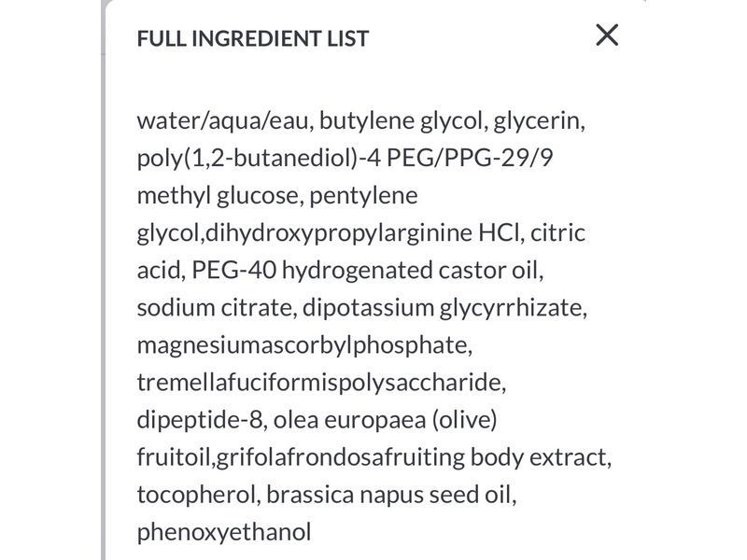Click on the word glycerin
Viewport: 747px width, 560px height.
coord(545,119)
